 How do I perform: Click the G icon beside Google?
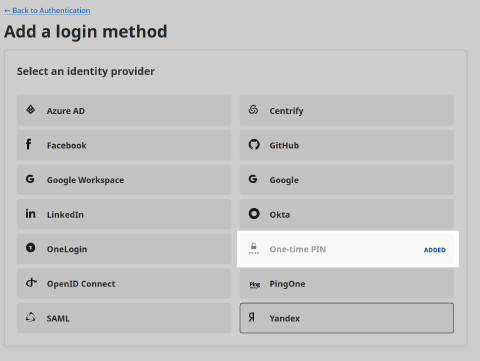[x=253, y=179]
